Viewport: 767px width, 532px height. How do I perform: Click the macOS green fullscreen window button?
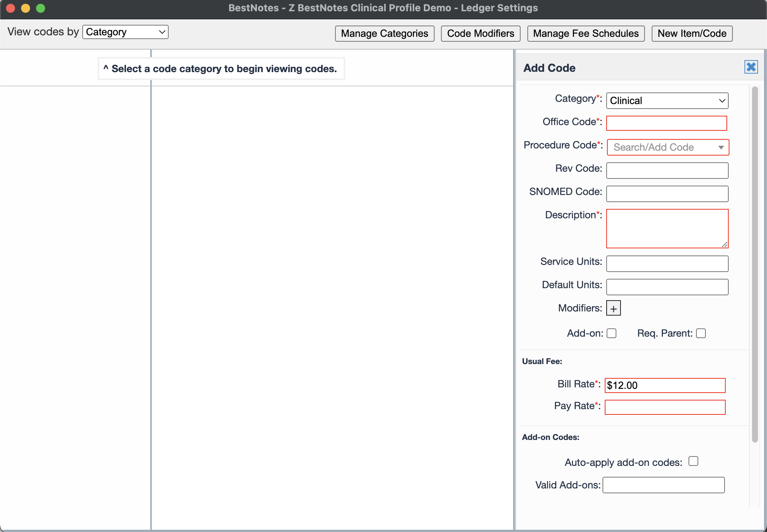(41, 8)
